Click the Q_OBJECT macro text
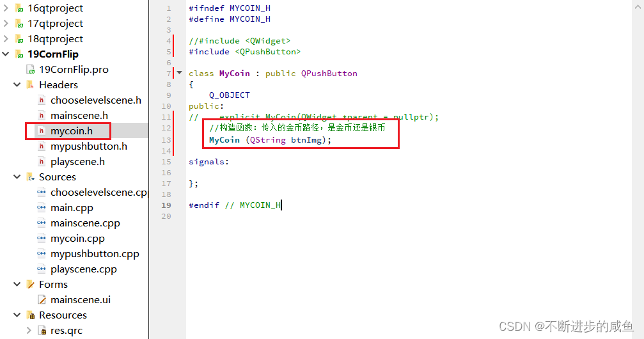 click(229, 95)
